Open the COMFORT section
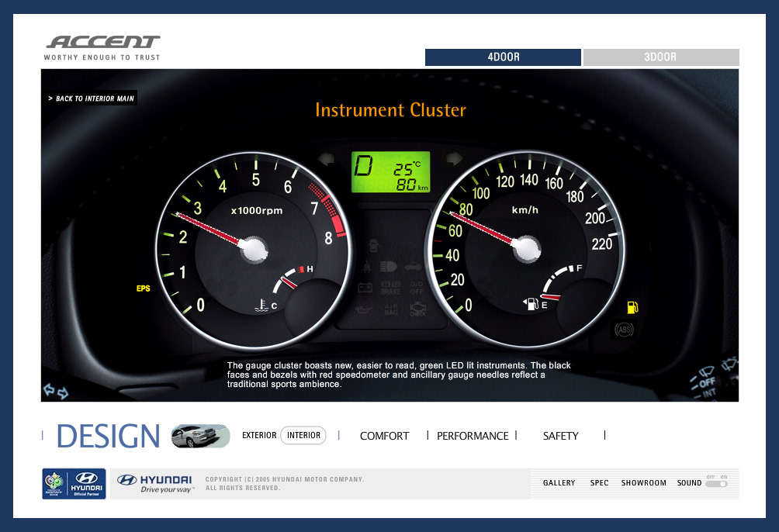 click(385, 436)
